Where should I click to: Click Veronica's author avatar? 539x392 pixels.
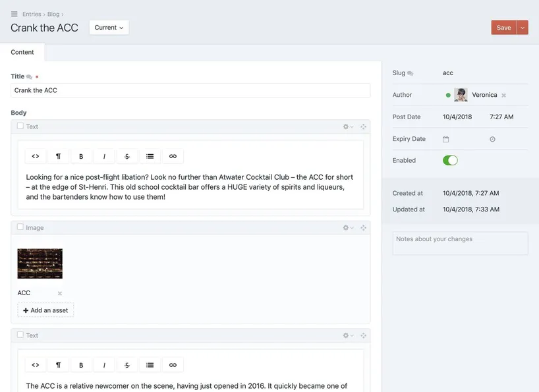point(461,95)
